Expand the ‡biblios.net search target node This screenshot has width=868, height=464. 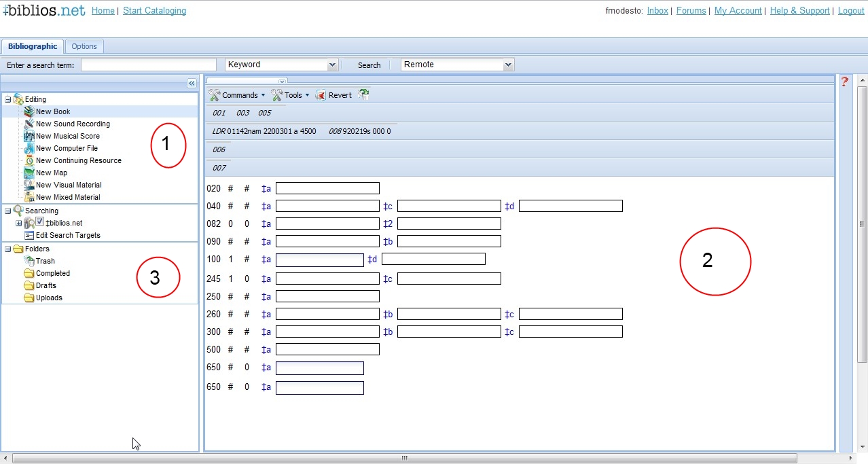point(18,223)
